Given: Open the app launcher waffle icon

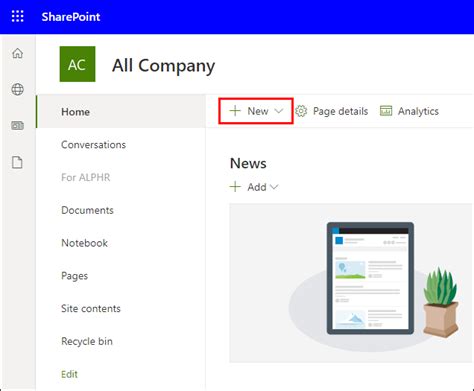Looking at the screenshot, I should click(x=17, y=16).
